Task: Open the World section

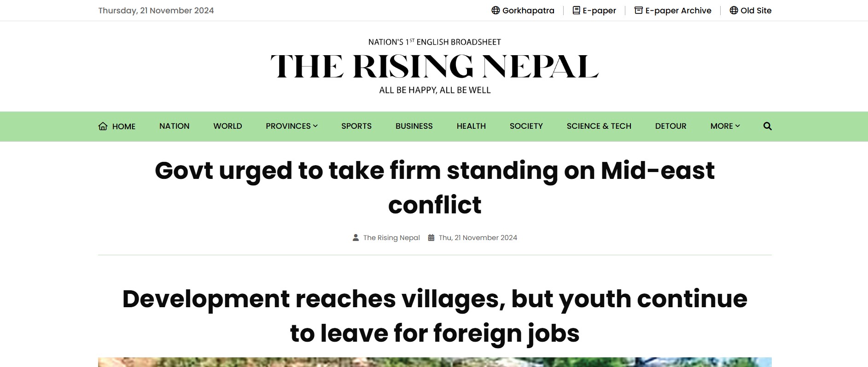Action: (227, 126)
